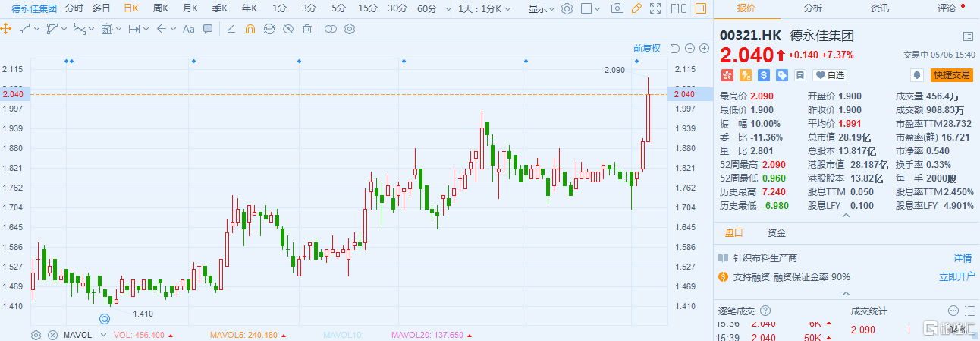This screenshot has height=341, width=980.
Task: Select the numbered wave pattern tool
Action: [79, 29]
